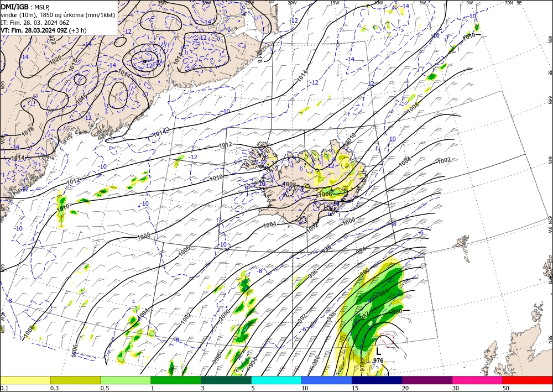Image resolution: width=553 pixels, height=392 pixels.
Task: Click the olive 0.3–0.5 legend color segment
Action: [75, 380]
